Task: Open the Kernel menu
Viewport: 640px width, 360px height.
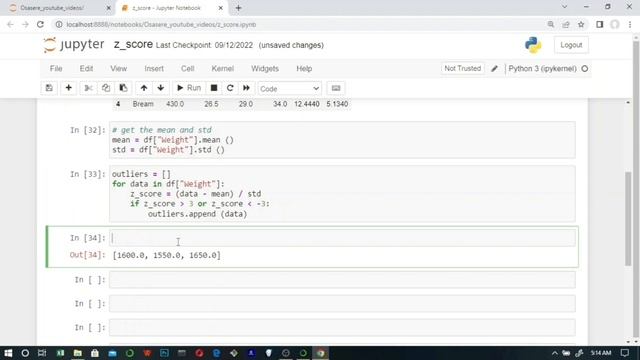Action: pyautogui.click(x=222, y=69)
